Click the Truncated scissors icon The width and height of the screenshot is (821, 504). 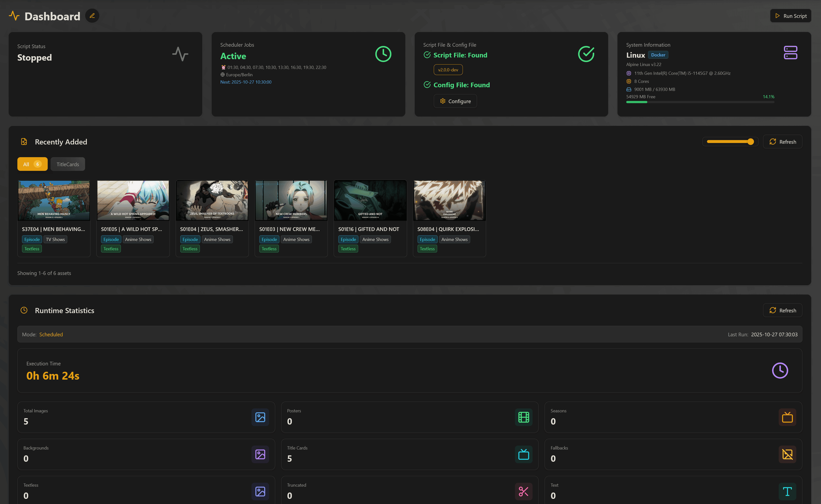[524, 491]
